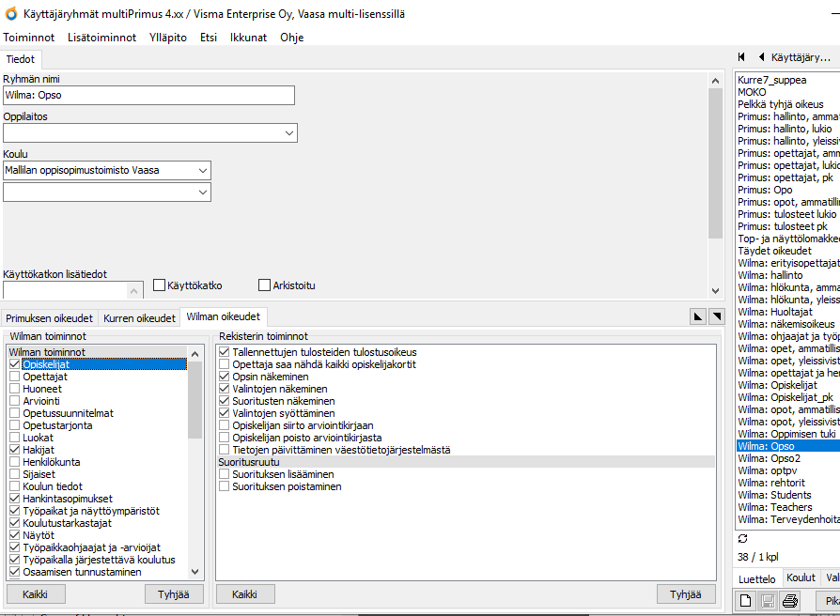Click the Ryhmän nimi text field
The height and width of the screenshot is (616, 840).
click(148, 96)
